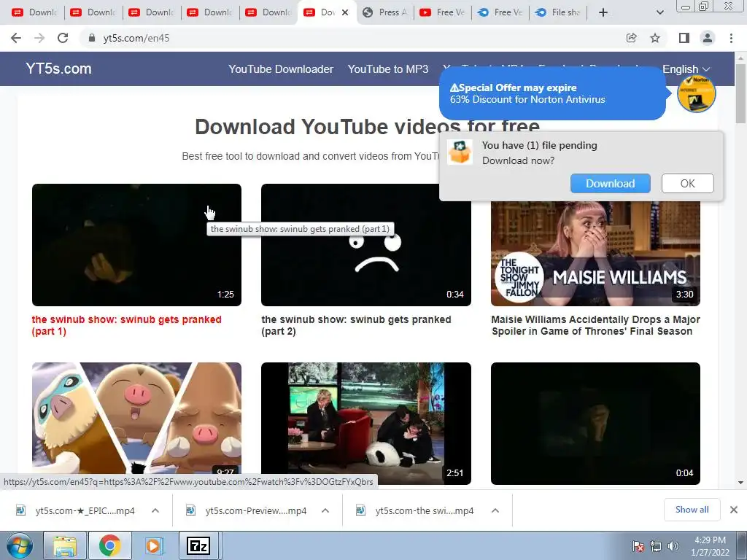Open YouTube to MP3 menu item
The image size is (747, 560).
(x=388, y=69)
